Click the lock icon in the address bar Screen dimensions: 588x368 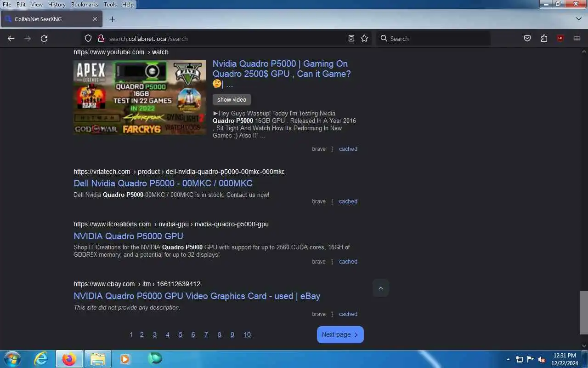101,39
